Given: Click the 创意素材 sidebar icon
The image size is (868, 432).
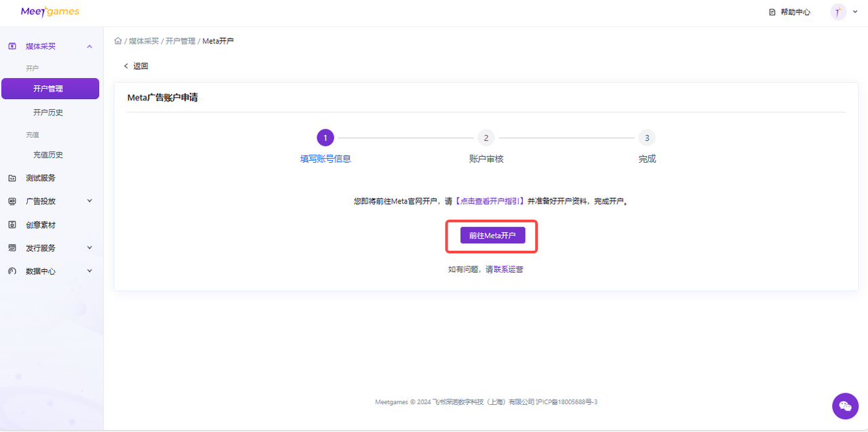Looking at the screenshot, I should (x=12, y=224).
